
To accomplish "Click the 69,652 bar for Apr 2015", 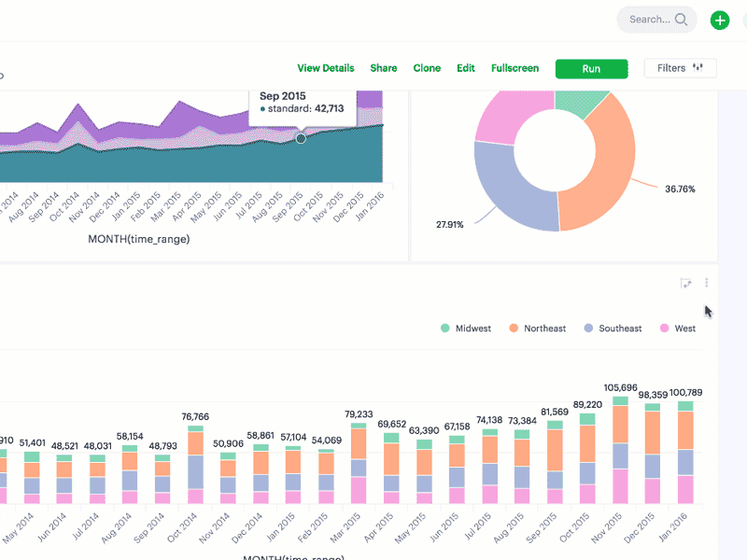I will pos(391,469).
